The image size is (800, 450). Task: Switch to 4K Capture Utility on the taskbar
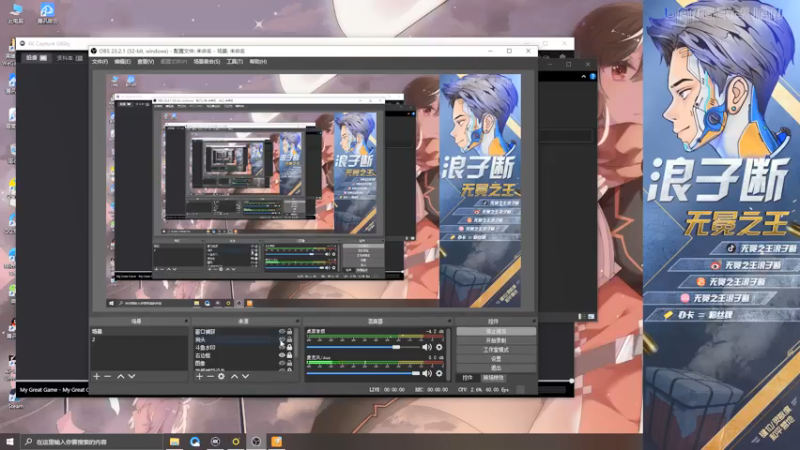tap(215, 442)
